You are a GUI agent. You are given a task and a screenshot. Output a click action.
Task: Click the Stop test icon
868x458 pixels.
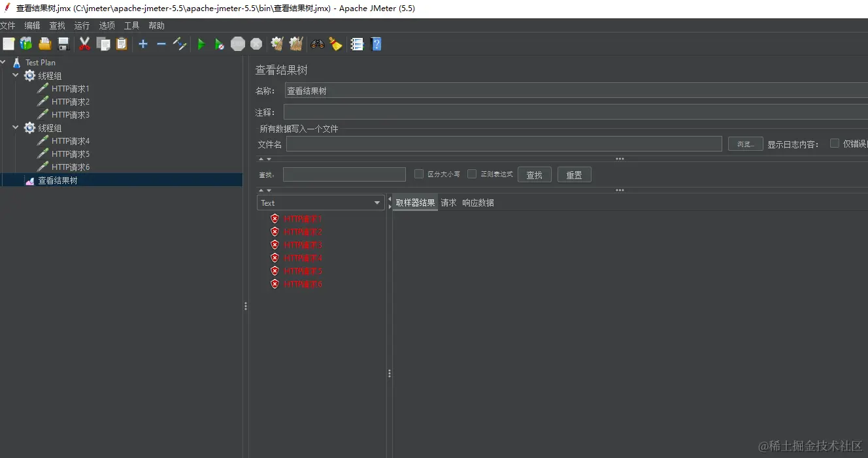pyautogui.click(x=238, y=44)
